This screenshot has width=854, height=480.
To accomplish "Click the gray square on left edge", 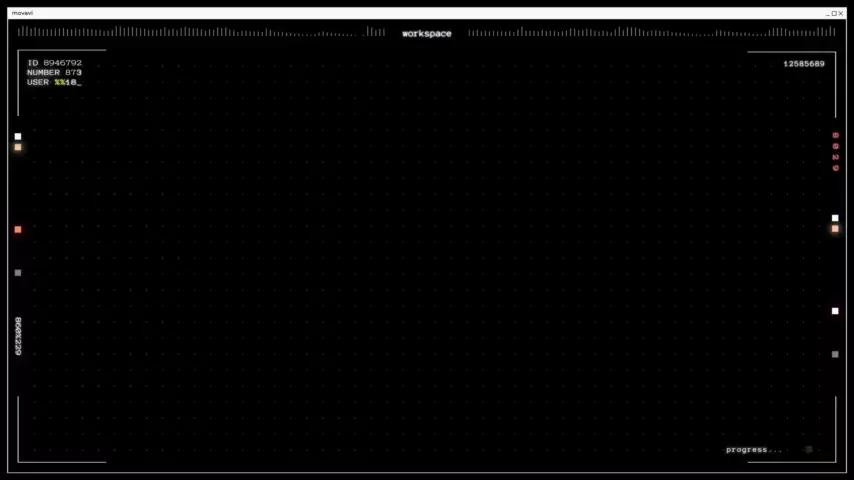I will coord(17,272).
